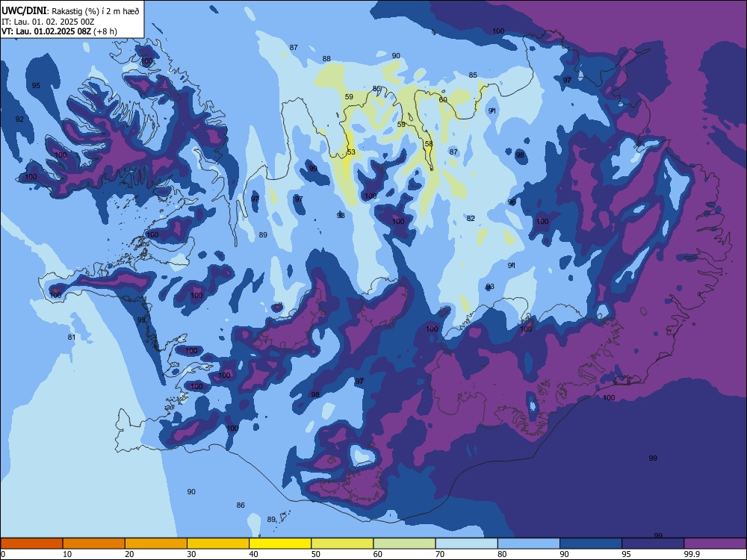The image size is (747, 560).
Task: Click the '20' legend tick label
Action: pyautogui.click(x=129, y=554)
